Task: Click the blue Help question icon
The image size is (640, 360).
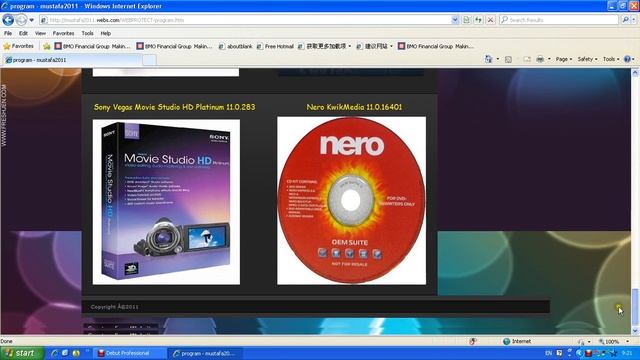Action: coord(627,59)
